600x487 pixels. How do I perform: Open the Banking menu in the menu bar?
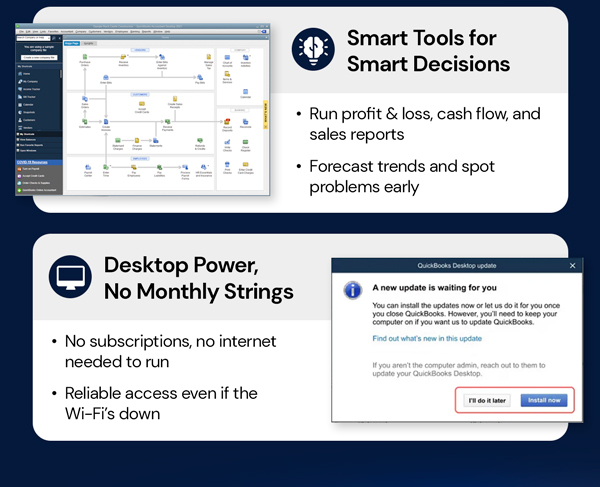tap(135, 32)
